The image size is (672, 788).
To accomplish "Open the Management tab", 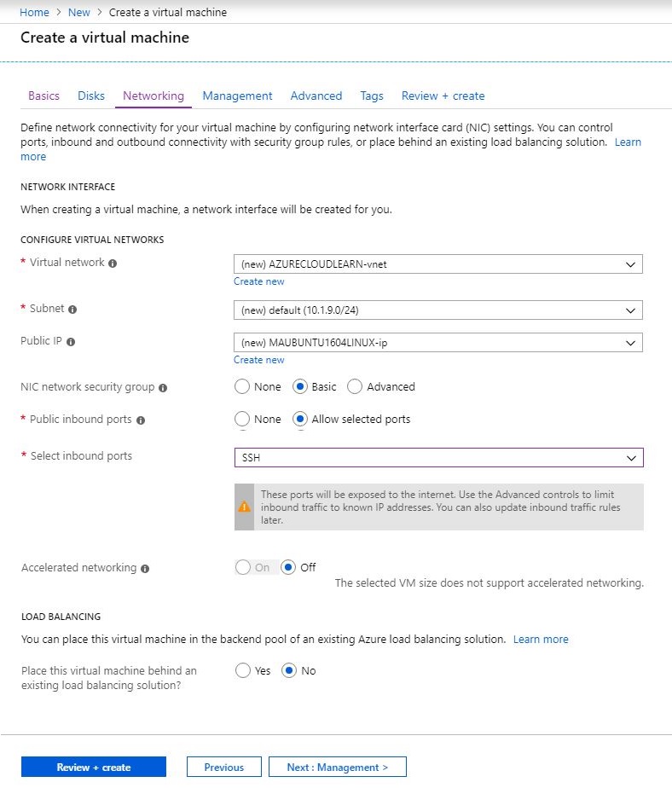I will [237, 96].
